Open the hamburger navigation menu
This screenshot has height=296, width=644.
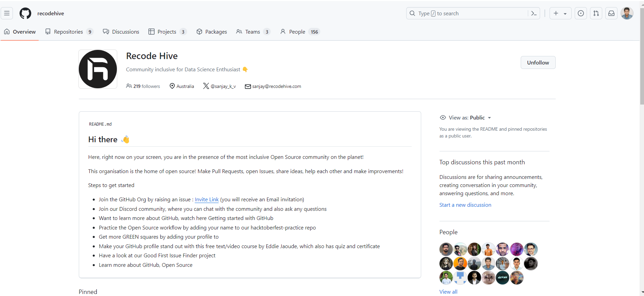7,13
